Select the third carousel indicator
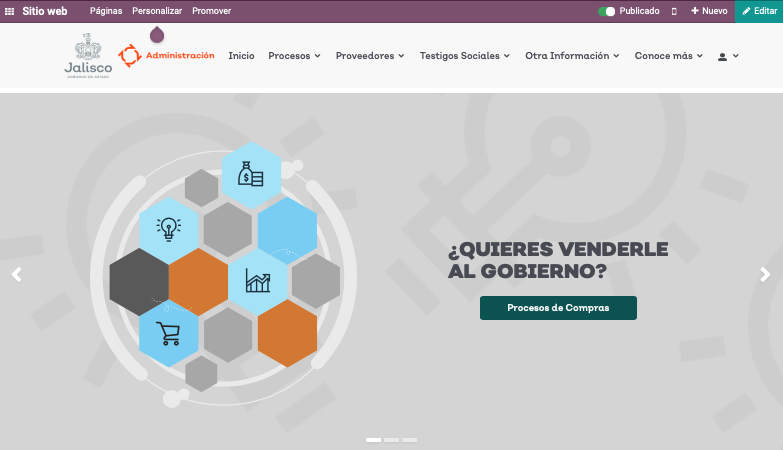Viewport: 783px width, 450px height. [409, 440]
